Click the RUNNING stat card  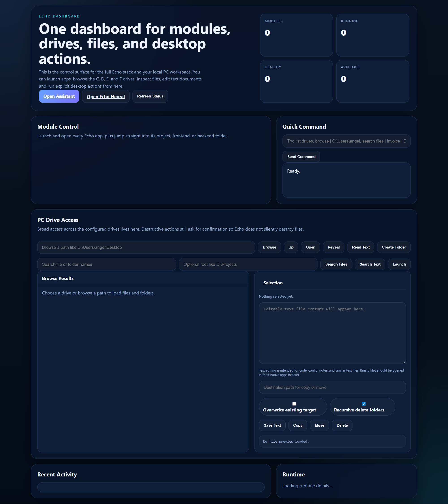coord(372,35)
